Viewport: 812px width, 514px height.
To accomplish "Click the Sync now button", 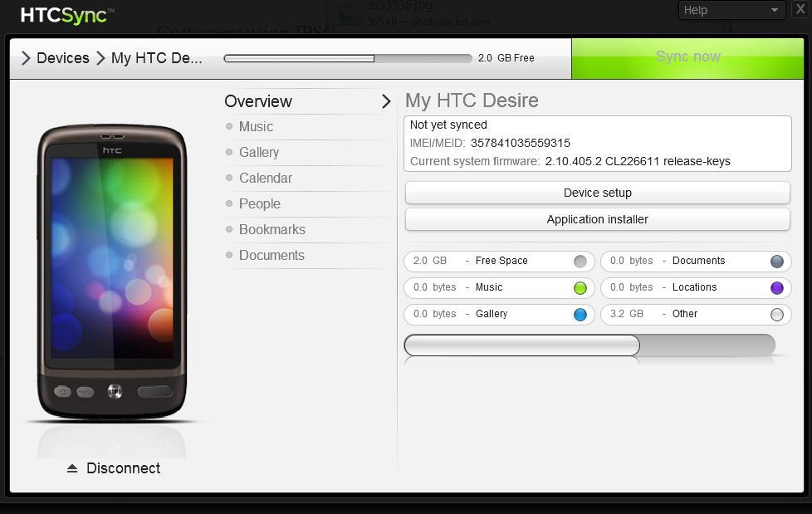I will (687, 58).
